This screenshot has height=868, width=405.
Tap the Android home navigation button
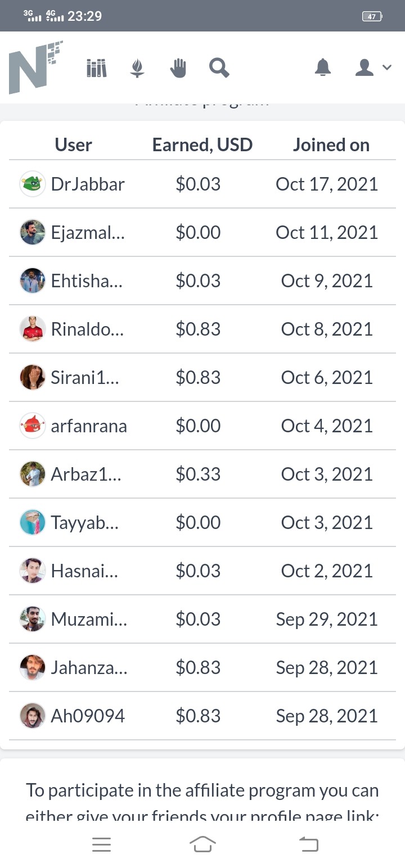point(202,844)
